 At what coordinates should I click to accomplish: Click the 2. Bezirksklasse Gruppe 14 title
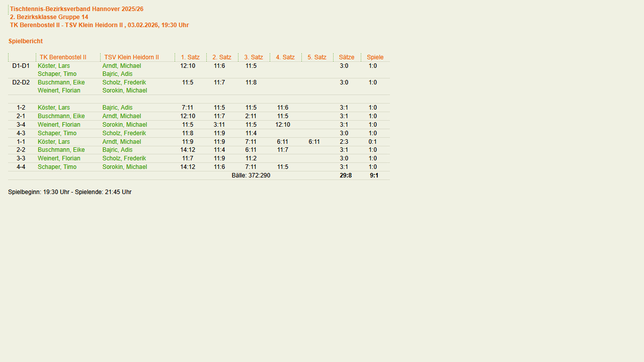[x=49, y=17]
